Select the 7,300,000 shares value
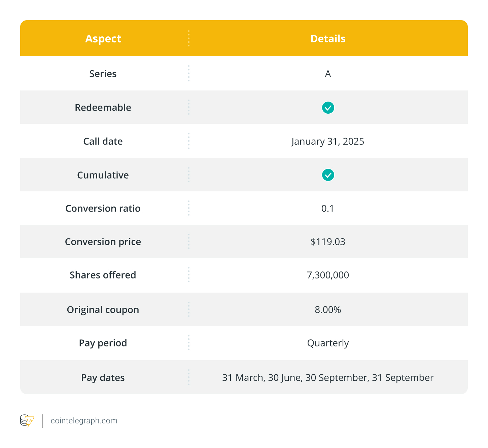 328,275
